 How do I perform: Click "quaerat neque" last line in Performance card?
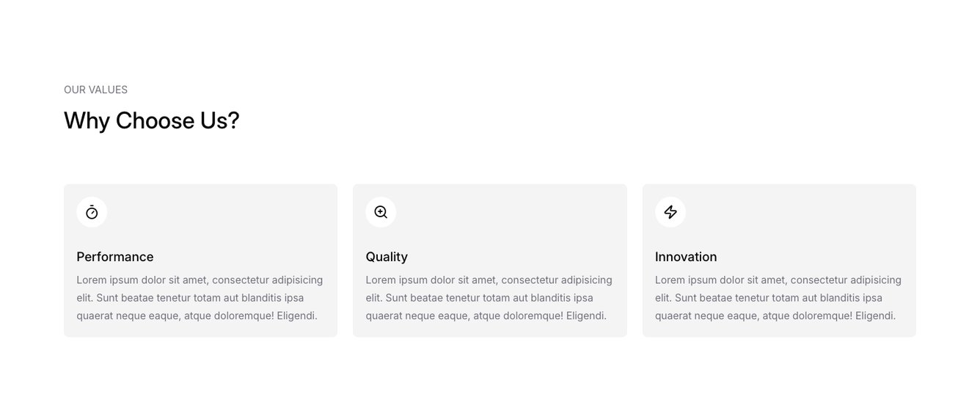197,316
